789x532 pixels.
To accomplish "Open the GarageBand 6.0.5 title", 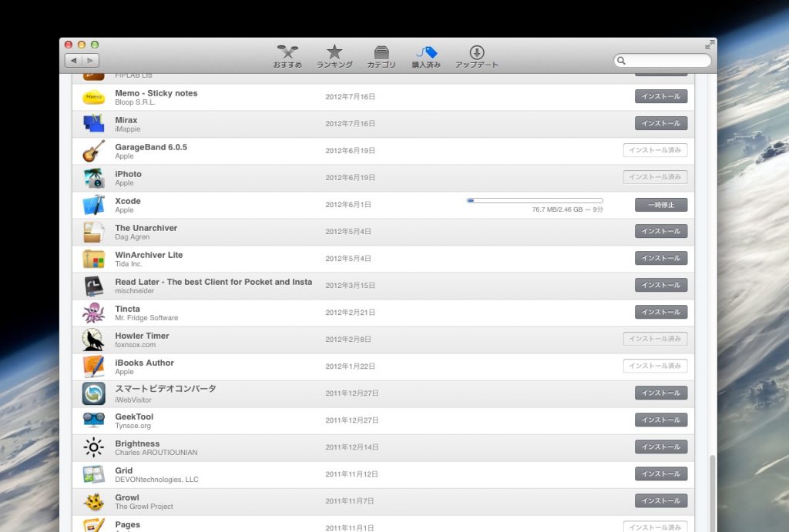I will click(x=151, y=147).
